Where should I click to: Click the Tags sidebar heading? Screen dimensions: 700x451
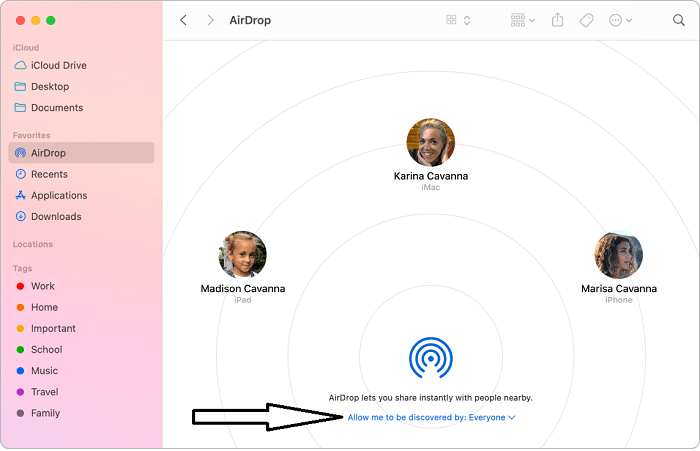click(x=22, y=268)
